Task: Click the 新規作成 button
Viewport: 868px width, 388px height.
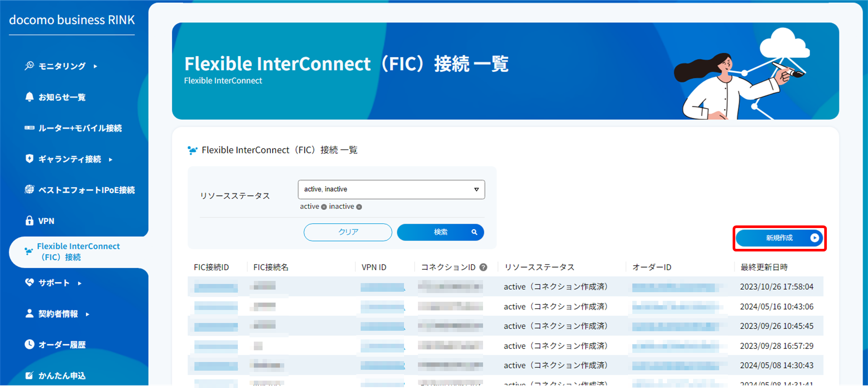Action: (779, 238)
